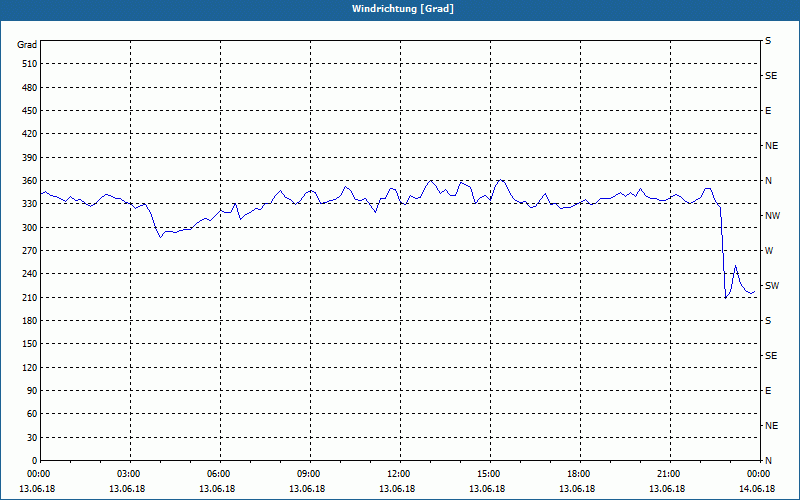
Task: Click the SE compass label beside 480 gridline
Action: 771,76
